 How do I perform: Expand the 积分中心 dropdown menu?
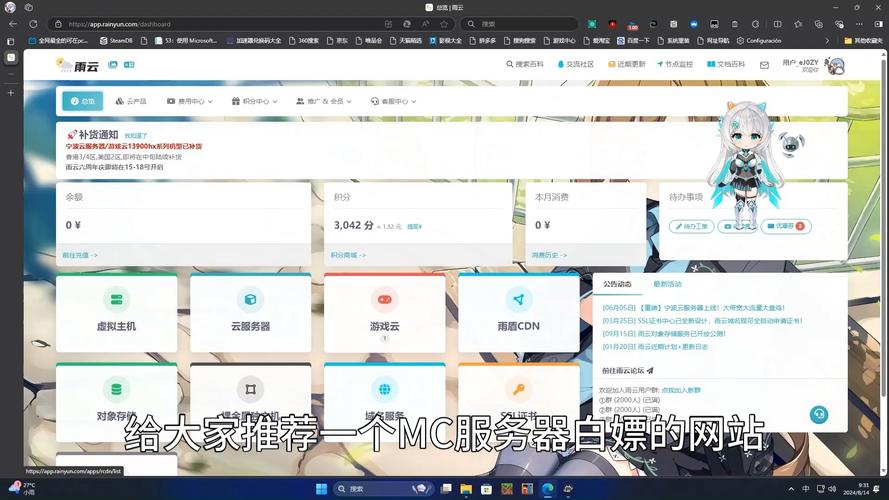(255, 101)
